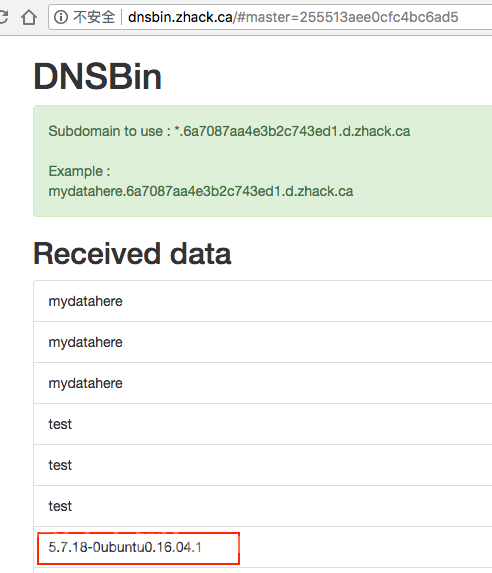The width and height of the screenshot is (492, 573).
Task: Select the second mydatahere entry
Action: (x=262, y=342)
